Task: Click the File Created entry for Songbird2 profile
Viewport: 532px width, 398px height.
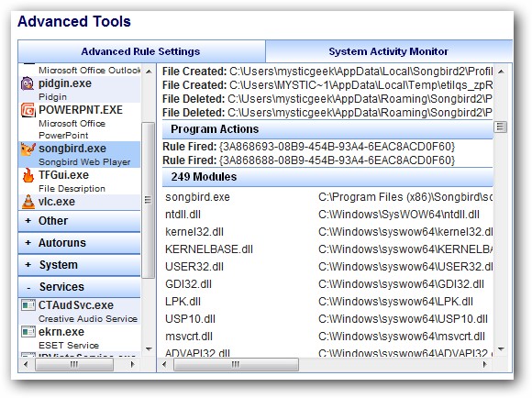Action: click(x=327, y=72)
